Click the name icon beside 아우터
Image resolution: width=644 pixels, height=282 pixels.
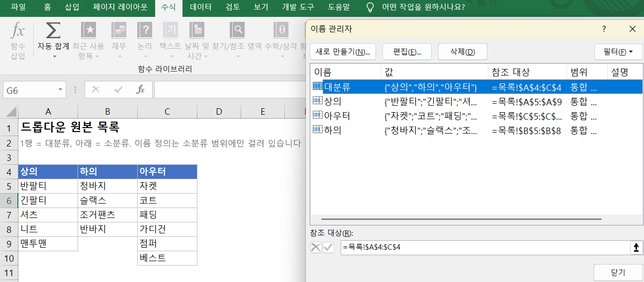click(x=317, y=115)
